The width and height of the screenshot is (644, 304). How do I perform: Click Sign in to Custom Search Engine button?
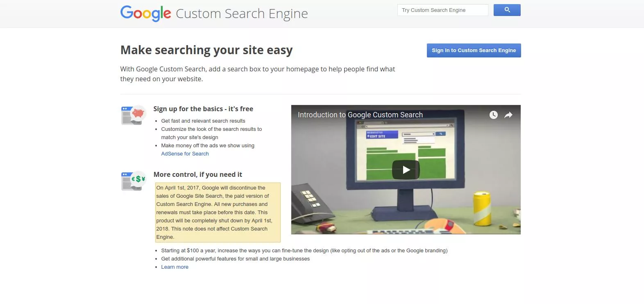tap(474, 50)
